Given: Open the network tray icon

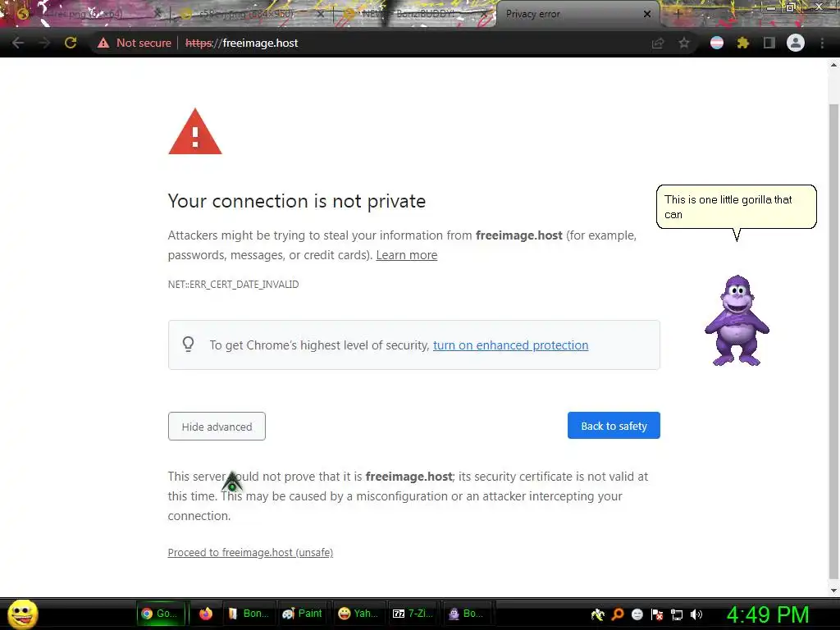Looking at the screenshot, I should pos(677,615).
